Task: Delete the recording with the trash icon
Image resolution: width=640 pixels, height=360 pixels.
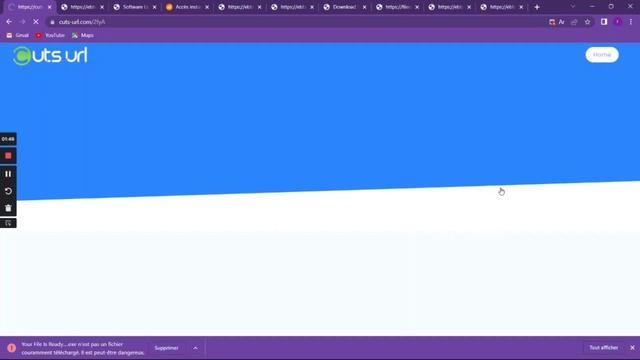Action: [8, 208]
